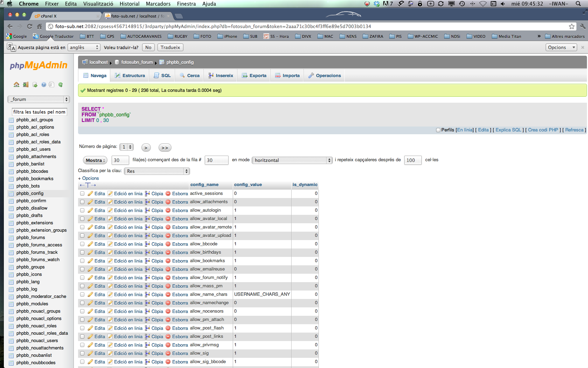Bookmark page with star icon in address bar
Screen dimensions: 588x368
tap(572, 26)
